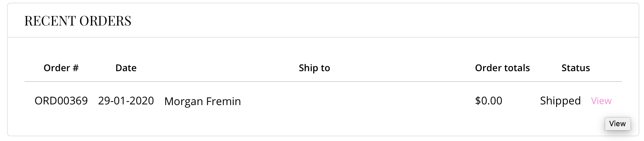Click the Shipped status text
The width and height of the screenshot is (644, 141).
coord(560,101)
